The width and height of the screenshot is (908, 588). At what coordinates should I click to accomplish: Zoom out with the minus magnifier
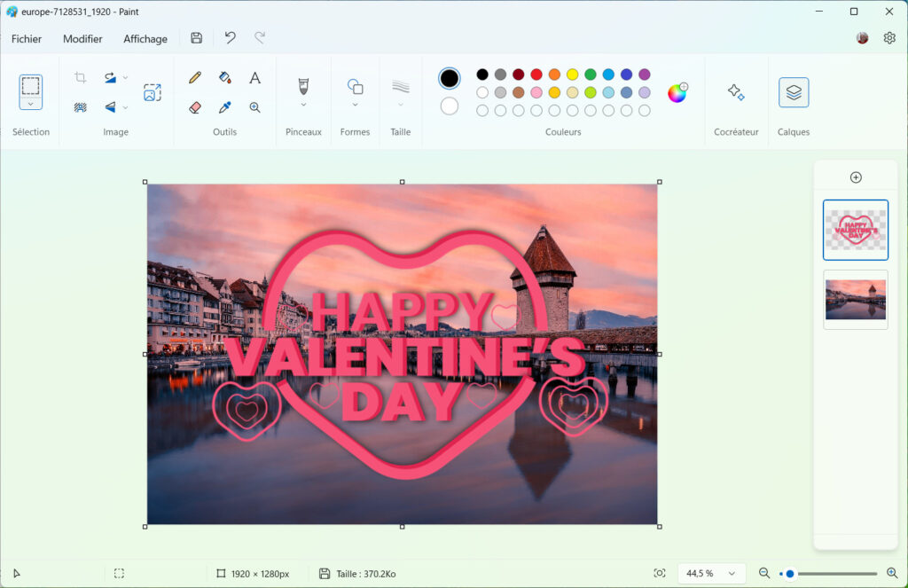pos(764,573)
